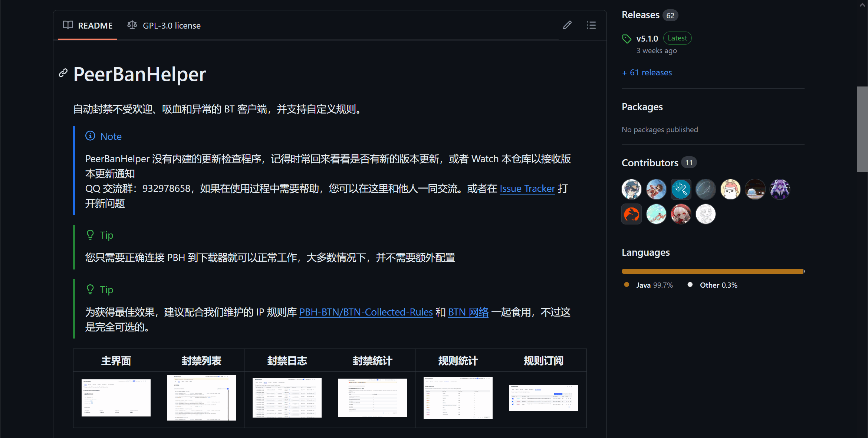Open the PBH-BTN/BTN-Collected-Rules link
The image size is (868, 438).
pos(366,312)
